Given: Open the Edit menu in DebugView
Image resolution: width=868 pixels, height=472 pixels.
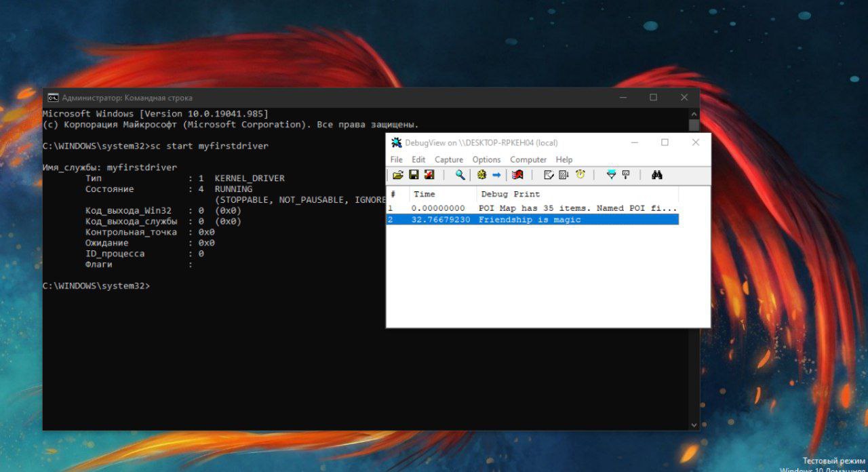Looking at the screenshot, I should click(418, 159).
